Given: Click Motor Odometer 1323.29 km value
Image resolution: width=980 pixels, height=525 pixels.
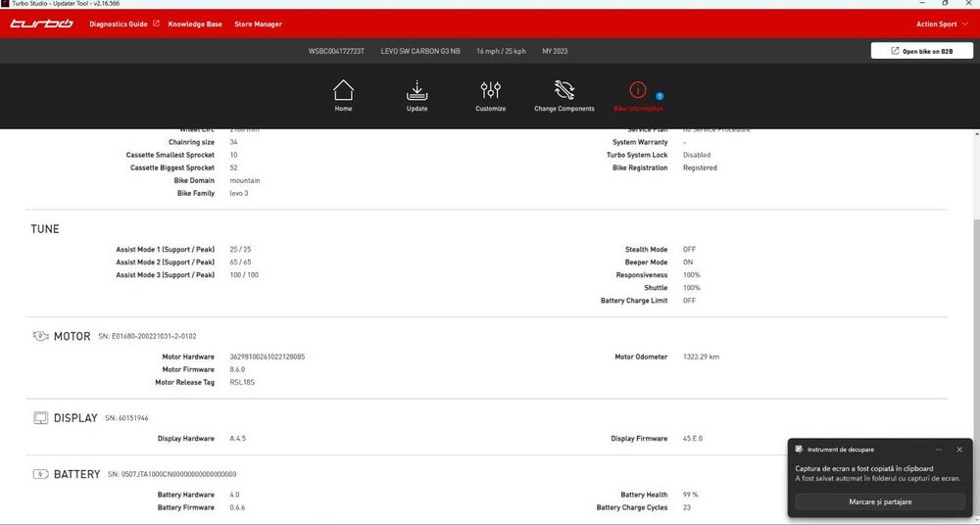Looking at the screenshot, I should point(701,357).
